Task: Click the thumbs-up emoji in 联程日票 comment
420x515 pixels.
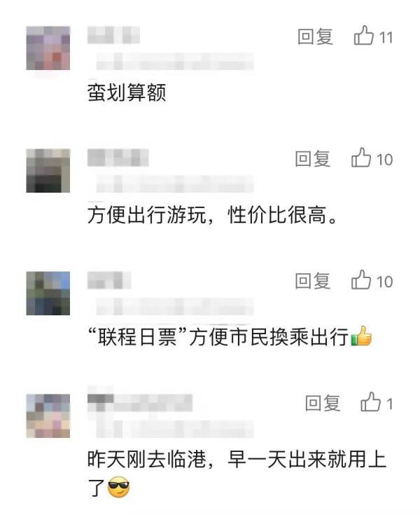Action: 361,336
